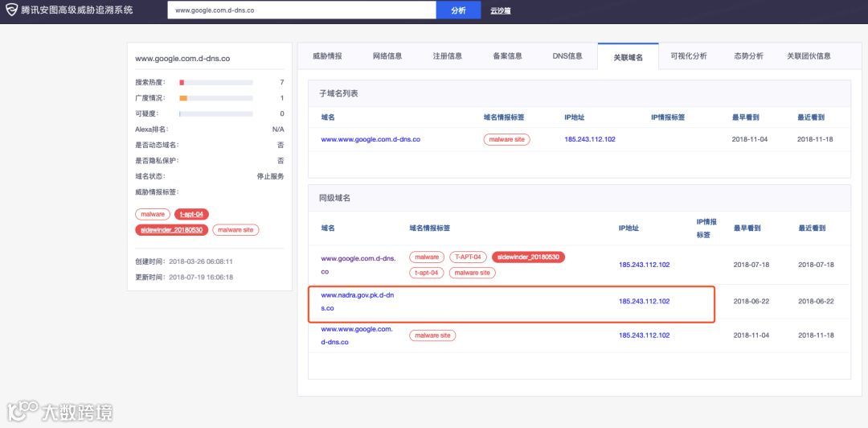The height and width of the screenshot is (428, 868).
Task: Switch to the 注册信息 tab
Action: pyautogui.click(x=448, y=56)
